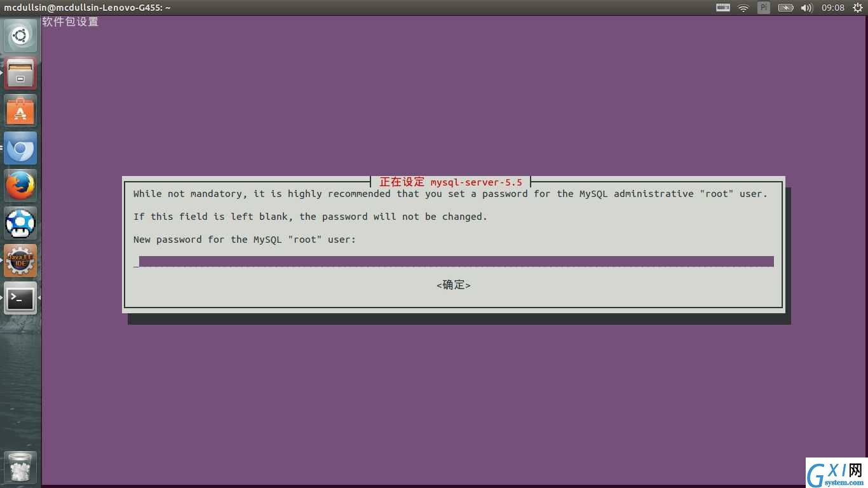Image resolution: width=868 pixels, height=488 pixels.
Task: Open the Wi-Fi network menu
Action: point(743,8)
